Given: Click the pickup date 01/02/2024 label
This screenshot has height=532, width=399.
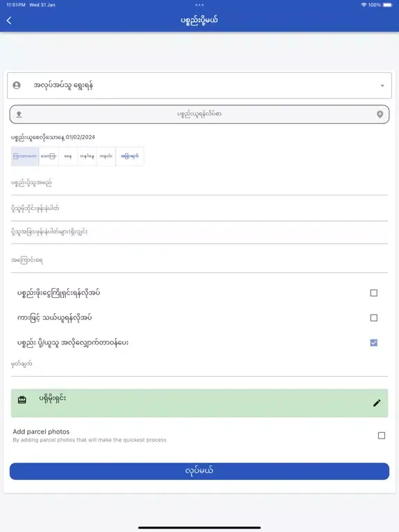Looking at the screenshot, I should (x=53, y=137).
